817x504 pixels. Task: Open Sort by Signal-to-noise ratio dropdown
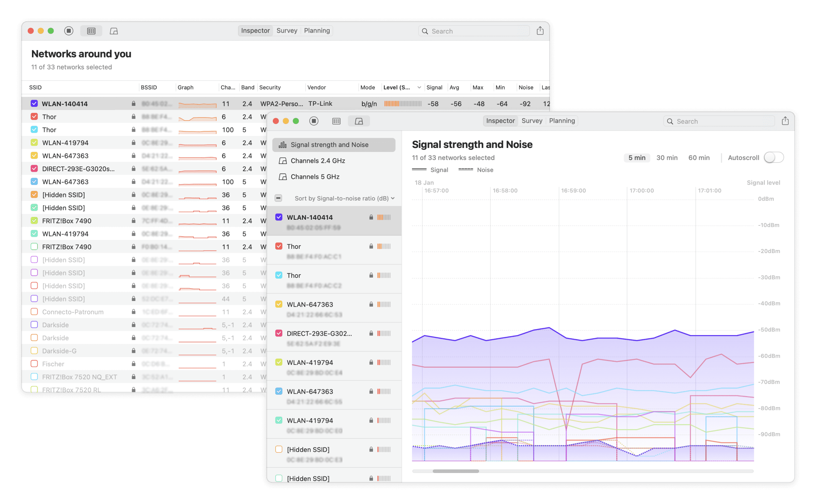(345, 198)
